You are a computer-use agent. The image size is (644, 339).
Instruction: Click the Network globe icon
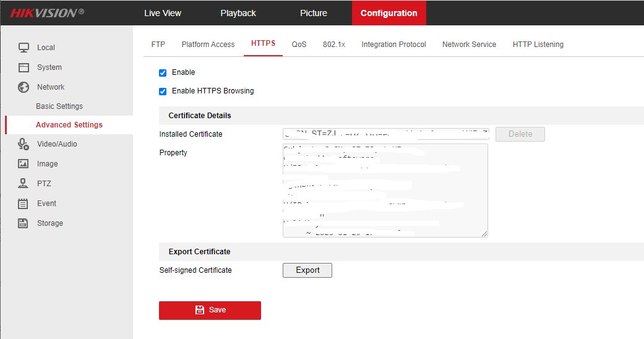pyautogui.click(x=24, y=87)
